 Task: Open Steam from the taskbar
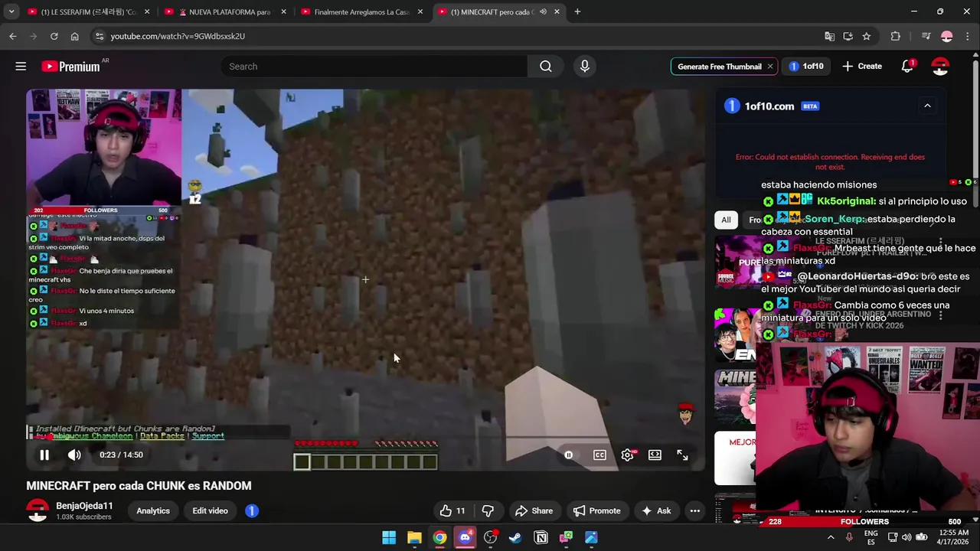coord(515,537)
